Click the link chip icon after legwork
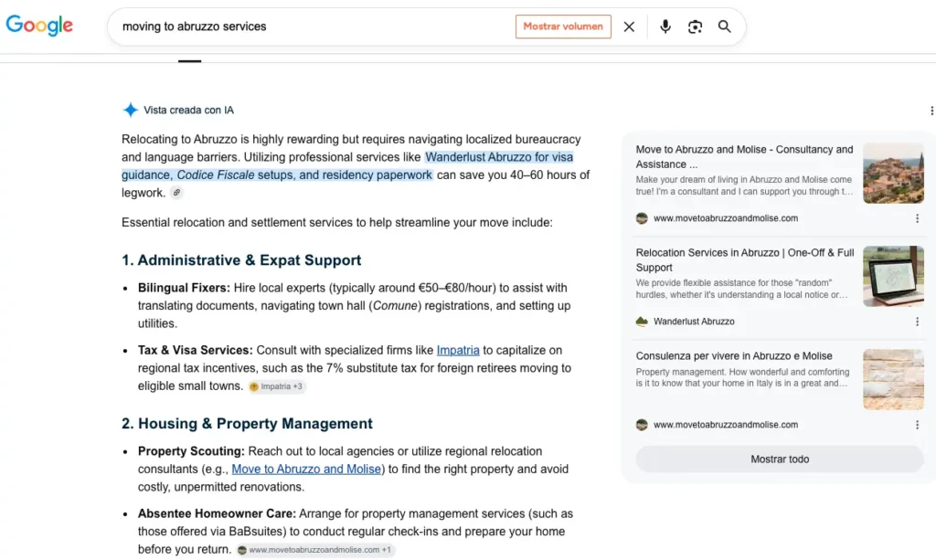 [x=176, y=193]
